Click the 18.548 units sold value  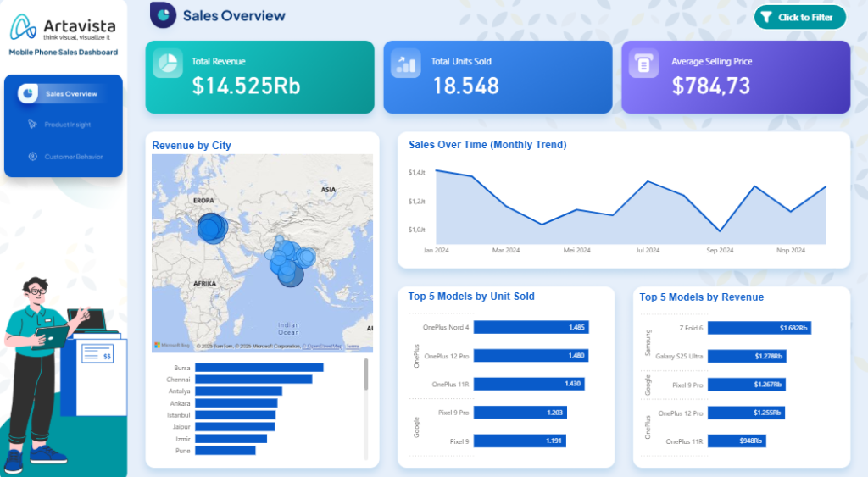[465, 86]
